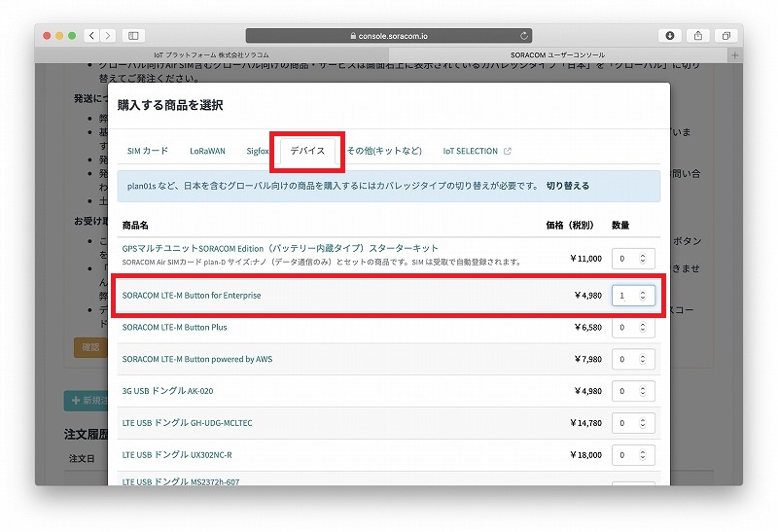This screenshot has height=532, width=778.
Task: Open IoT SELECTION external link
Action: point(477,151)
